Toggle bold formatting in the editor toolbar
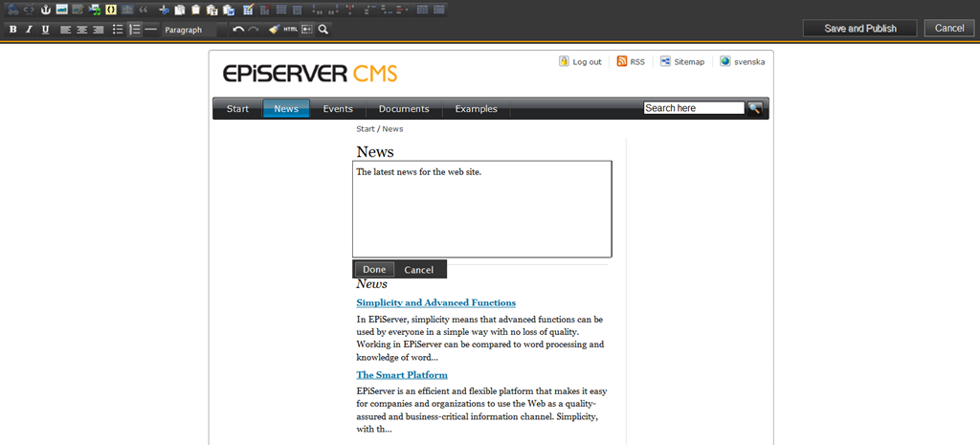Image resolution: width=980 pixels, height=445 pixels. click(13, 30)
